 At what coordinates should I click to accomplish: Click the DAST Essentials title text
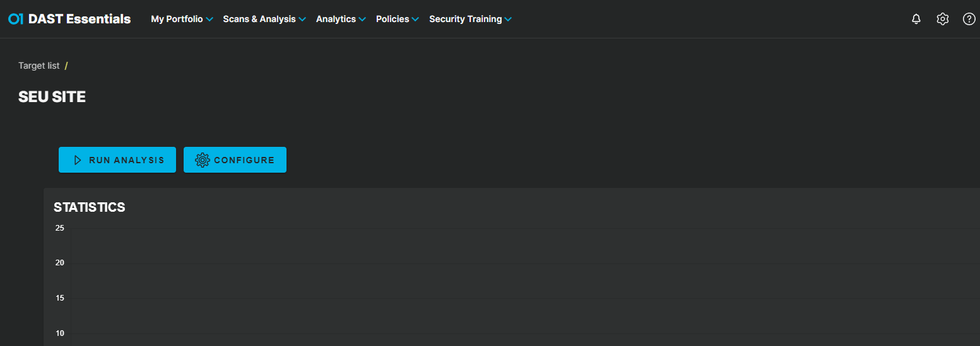[80, 19]
